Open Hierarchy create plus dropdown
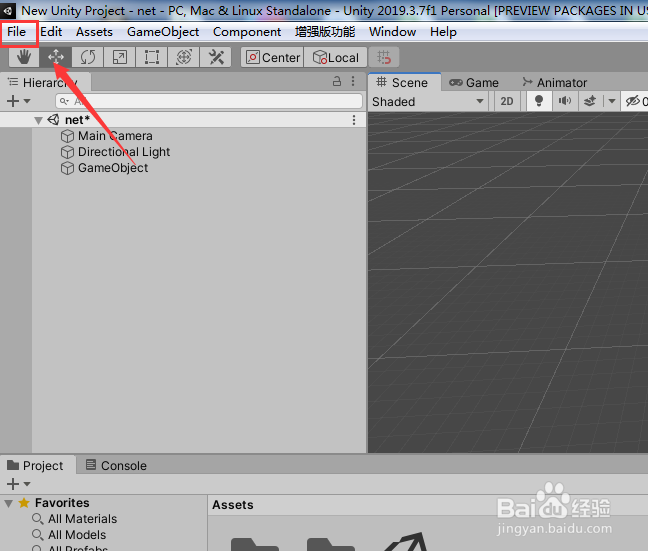The width and height of the screenshot is (648, 551). pos(19,101)
